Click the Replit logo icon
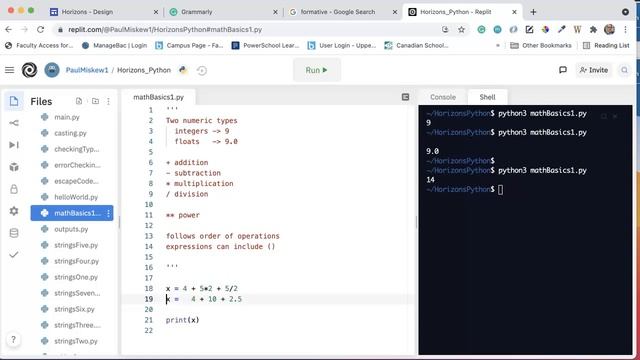This screenshot has height=360, width=640. click(29, 70)
